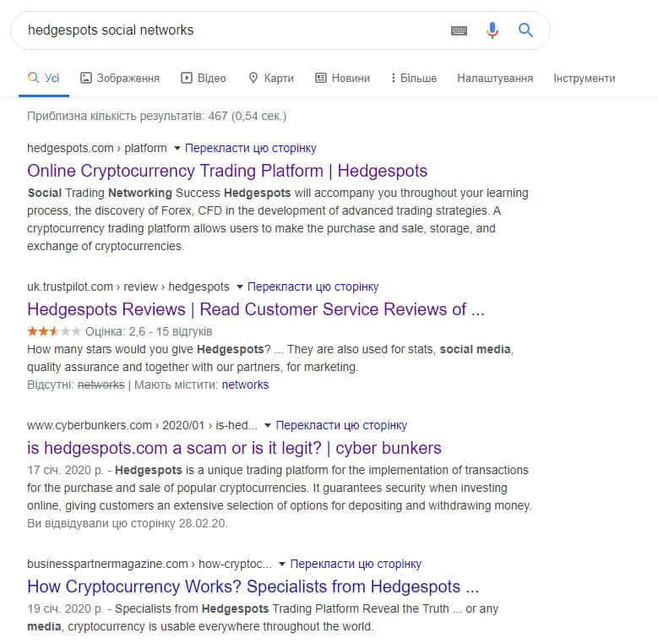The image size is (658, 644).
Task: Click the businesspartnermagazine.com breadcrumb text
Action: [x=150, y=564]
